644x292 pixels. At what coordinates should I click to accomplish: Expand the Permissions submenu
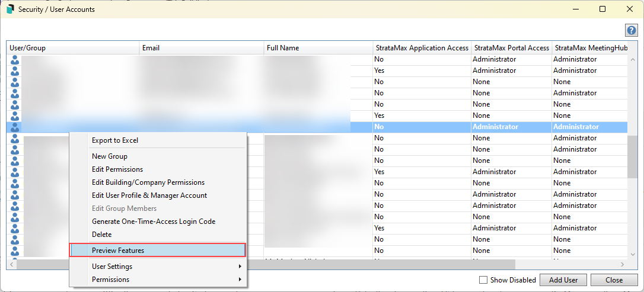(x=158, y=280)
